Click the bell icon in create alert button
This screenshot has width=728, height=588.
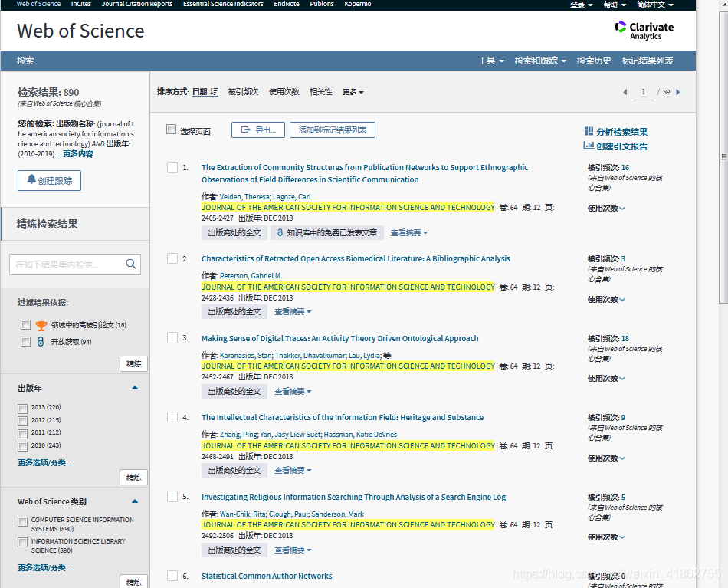(31, 179)
